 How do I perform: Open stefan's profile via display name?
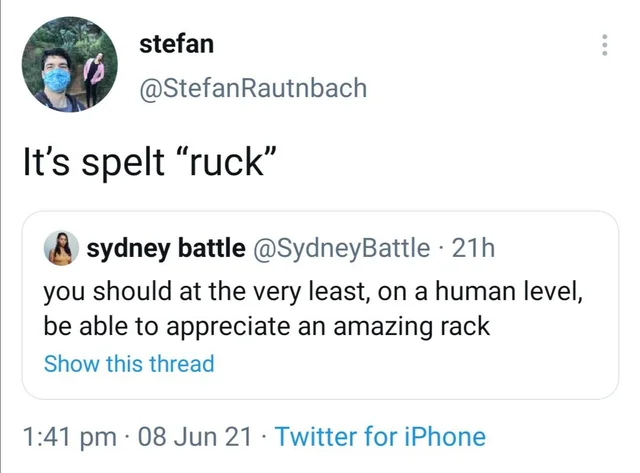point(176,43)
